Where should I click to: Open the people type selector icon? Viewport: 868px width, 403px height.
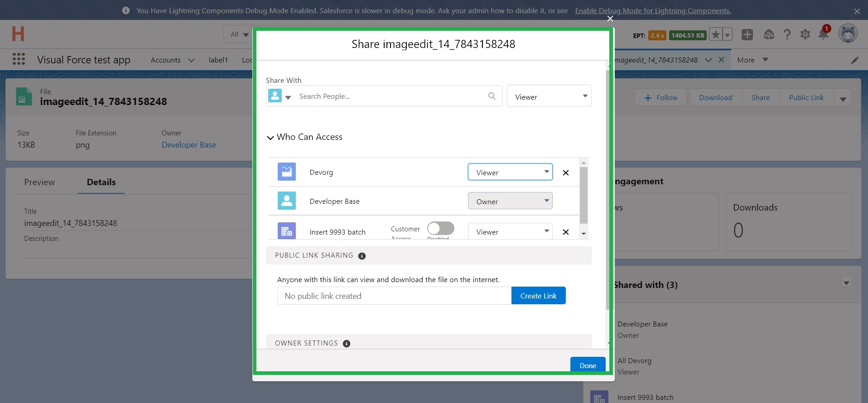[280, 96]
